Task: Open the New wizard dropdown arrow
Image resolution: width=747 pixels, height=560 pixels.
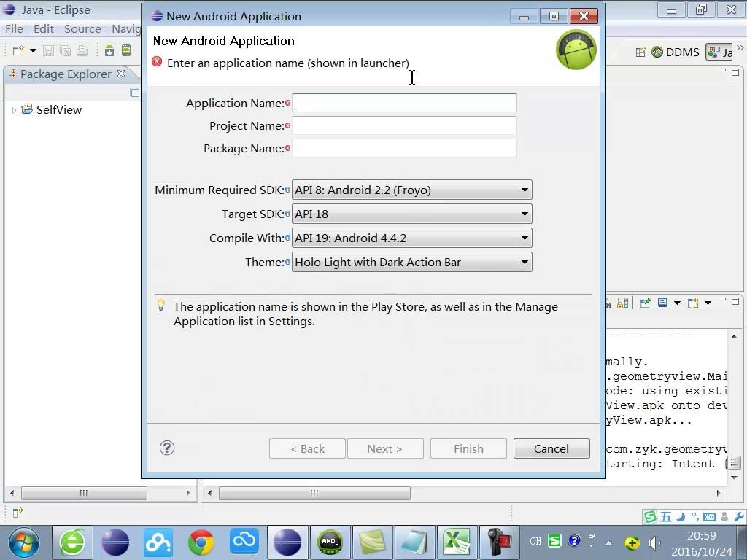Action: [x=34, y=50]
